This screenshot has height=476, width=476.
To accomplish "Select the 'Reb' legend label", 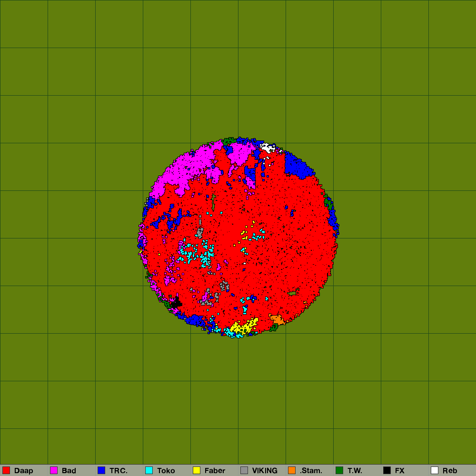I will [450, 471].
